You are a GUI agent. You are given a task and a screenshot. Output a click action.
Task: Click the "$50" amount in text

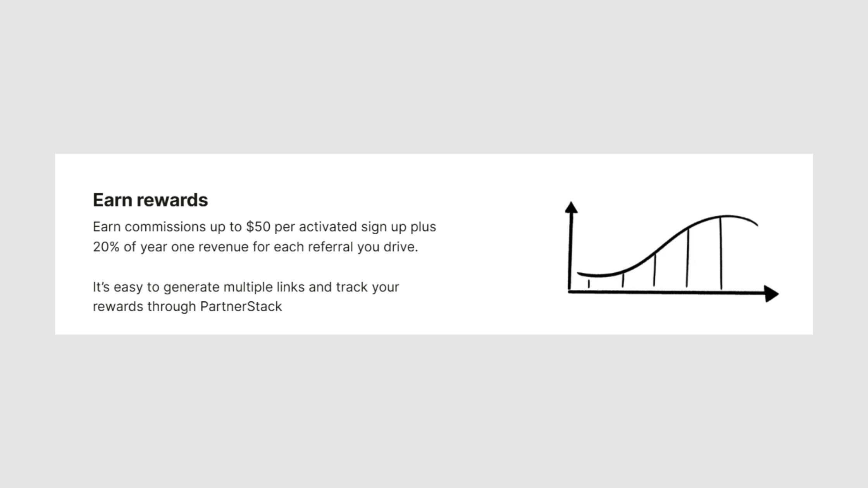[258, 227]
